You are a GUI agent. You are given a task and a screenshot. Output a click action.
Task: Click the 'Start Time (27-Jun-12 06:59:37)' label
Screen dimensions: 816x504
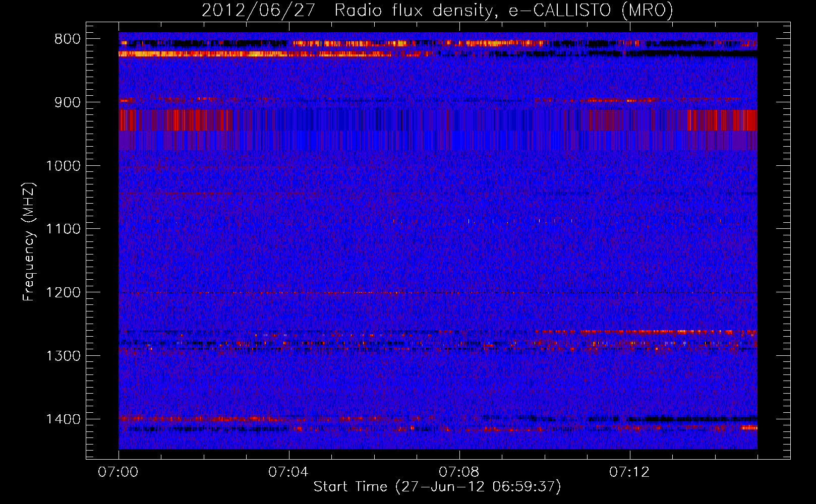pyautogui.click(x=437, y=487)
